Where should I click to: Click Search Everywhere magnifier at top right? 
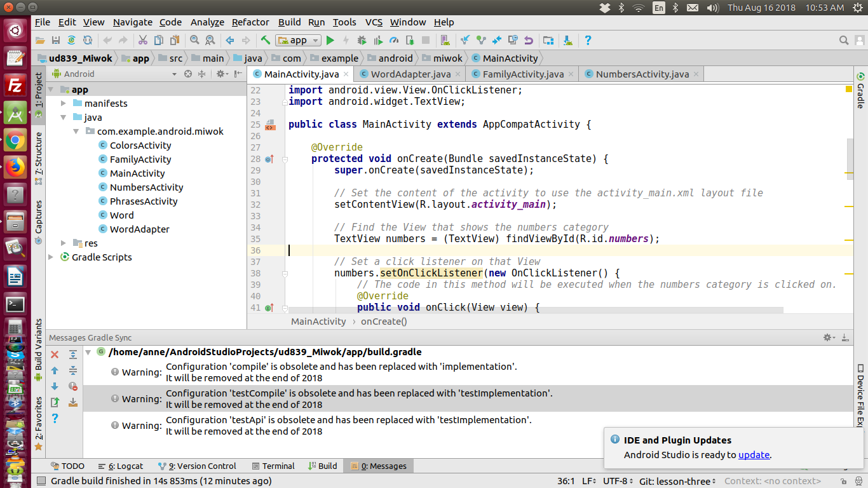click(844, 40)
